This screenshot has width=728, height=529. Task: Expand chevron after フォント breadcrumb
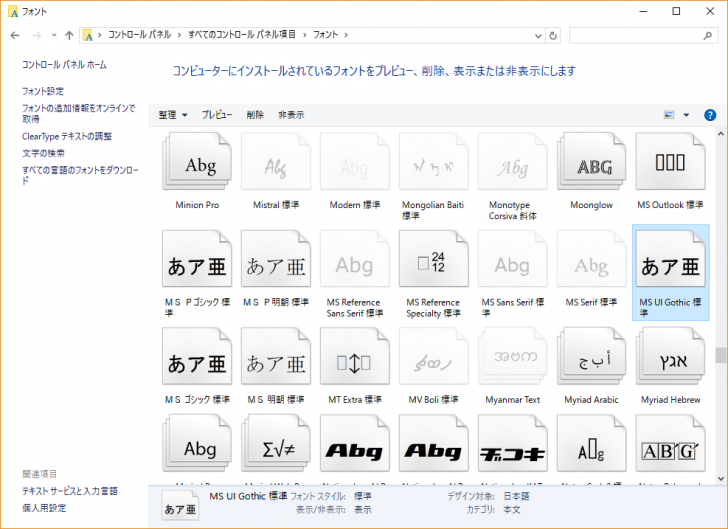click(346, 35)
